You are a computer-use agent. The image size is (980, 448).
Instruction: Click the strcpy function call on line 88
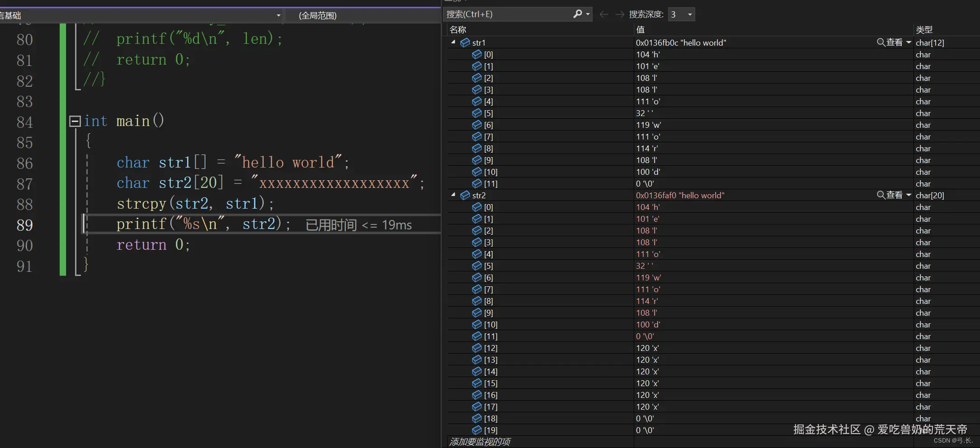tap(195, 204)
